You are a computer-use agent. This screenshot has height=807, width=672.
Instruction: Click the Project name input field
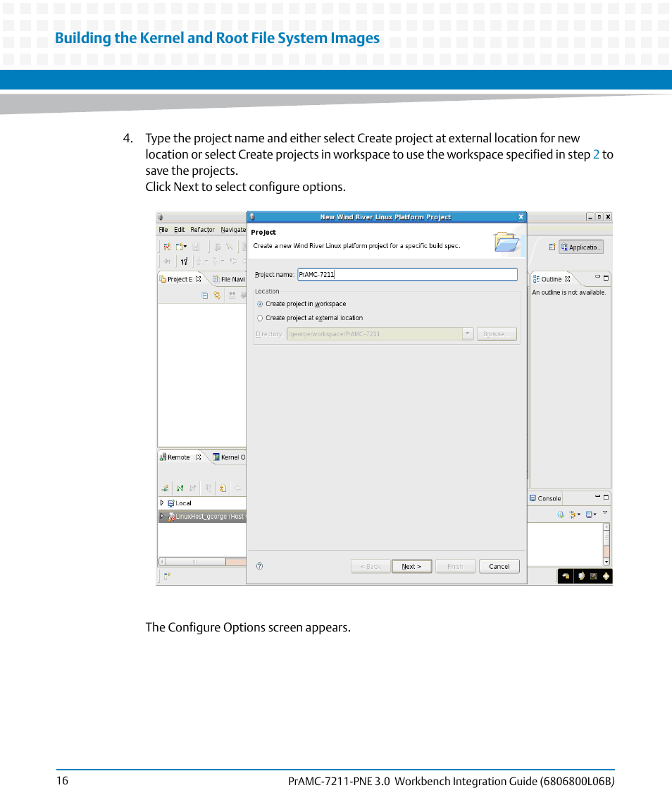click(408, 274)
